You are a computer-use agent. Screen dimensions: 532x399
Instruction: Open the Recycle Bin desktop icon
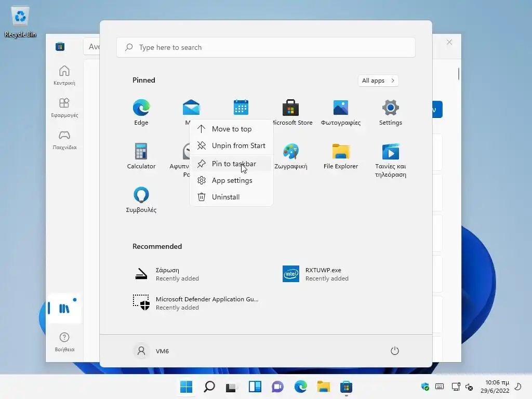(20, 22)
